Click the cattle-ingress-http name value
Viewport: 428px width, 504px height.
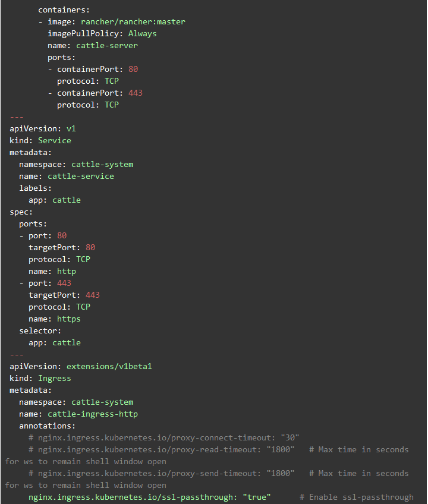93,414
